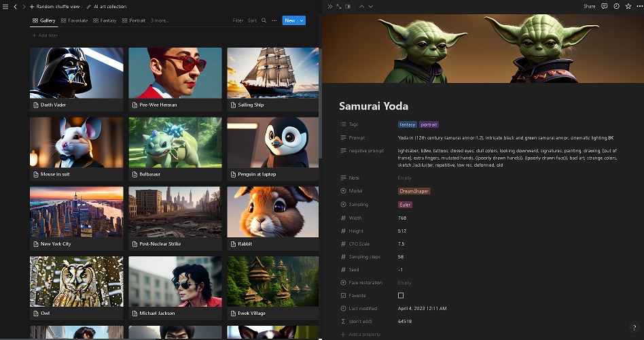Screen dimensions: 644x340
Task: Open the view options ellipsis menu
Action: coord(274,20)
